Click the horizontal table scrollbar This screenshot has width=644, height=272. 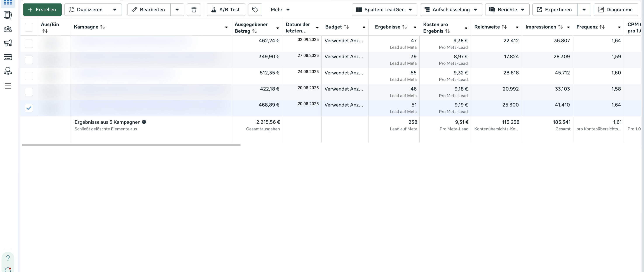pyautogui.click(x=131, y=145)
